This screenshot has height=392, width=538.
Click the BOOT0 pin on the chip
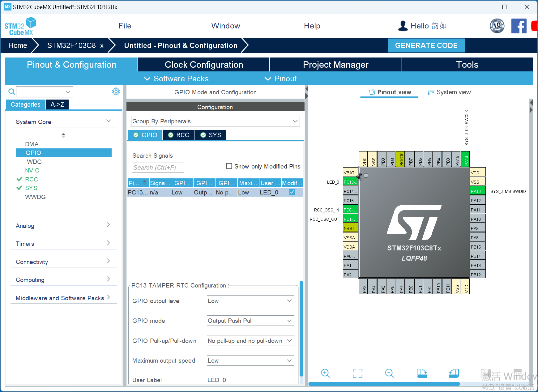click(400, 159)
